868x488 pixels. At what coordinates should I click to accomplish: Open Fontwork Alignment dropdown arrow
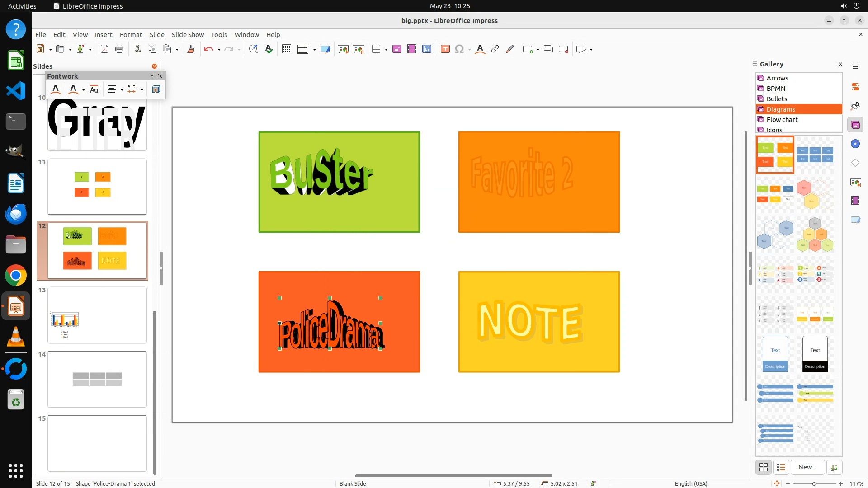tap(122, 89)
